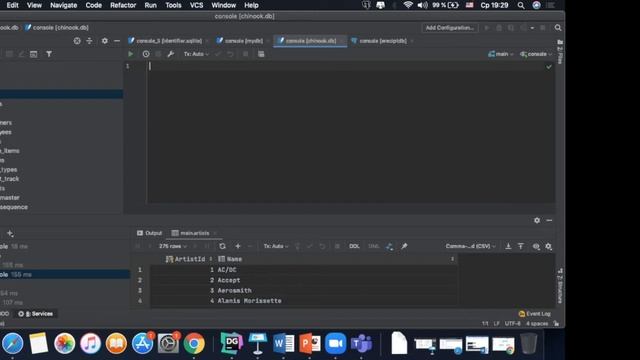This screenshot has width=640, height=360.
Task: Open the Comma-separated (CSV) extractor dropdown
Action: tap(471, 246)
